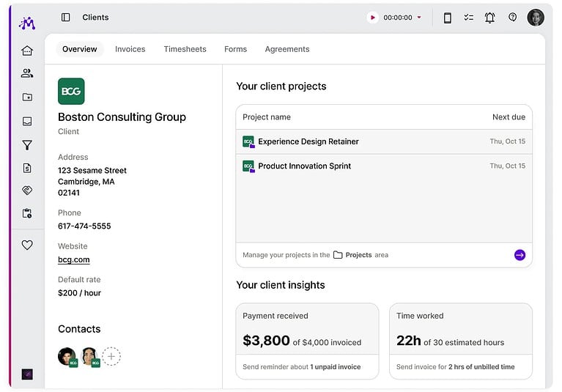Add a new contact with plus button
This screenshot has width=562, height=392.
click(111, 357)
